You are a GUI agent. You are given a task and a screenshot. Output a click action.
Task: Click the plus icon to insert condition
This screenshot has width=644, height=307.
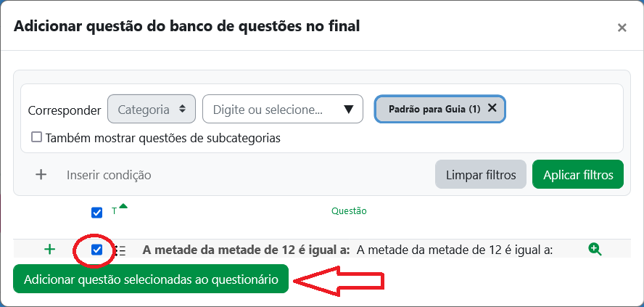pyautogui.click(x=41, y=174)
